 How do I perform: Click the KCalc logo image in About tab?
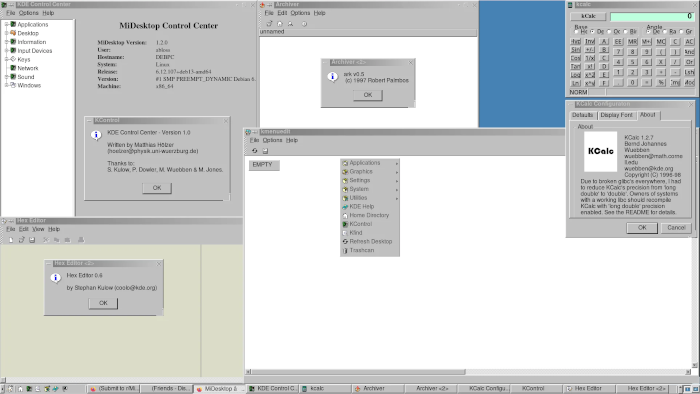coord(600,151)
